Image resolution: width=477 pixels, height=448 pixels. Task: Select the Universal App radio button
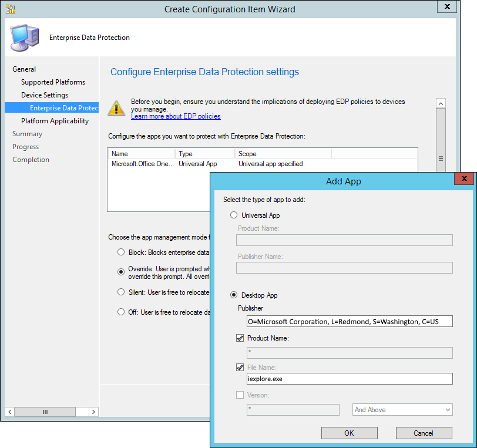[234, 215]
